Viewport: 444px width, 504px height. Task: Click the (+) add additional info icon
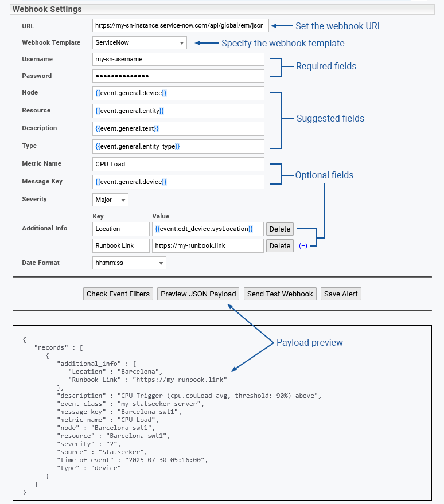coord(303,246)
